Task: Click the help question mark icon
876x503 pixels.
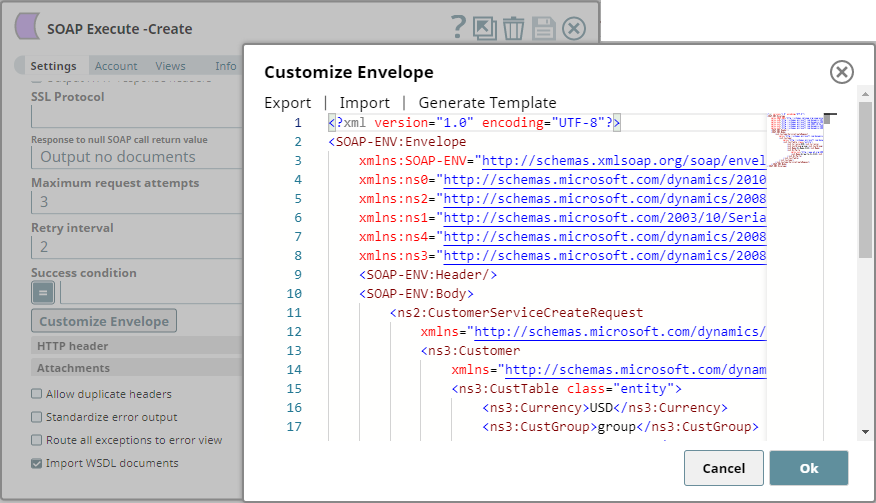Action: pos(458,28)
